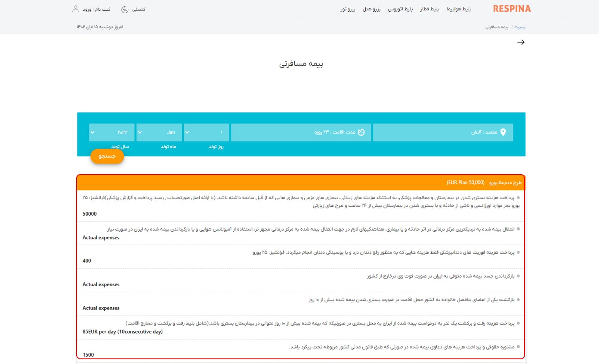The image size is (599, 364).
Task: Click the ثبت نام | ورود login link
Action: (x=98, y=9)
